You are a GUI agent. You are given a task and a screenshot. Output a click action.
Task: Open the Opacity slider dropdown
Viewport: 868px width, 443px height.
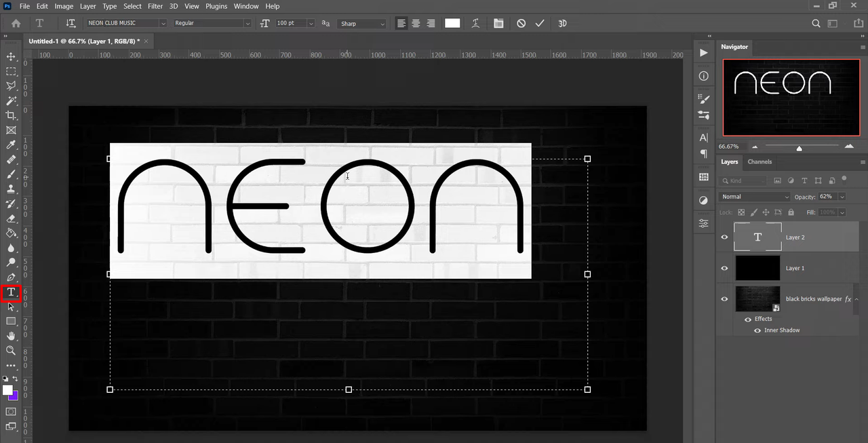[x=842, y=197]
